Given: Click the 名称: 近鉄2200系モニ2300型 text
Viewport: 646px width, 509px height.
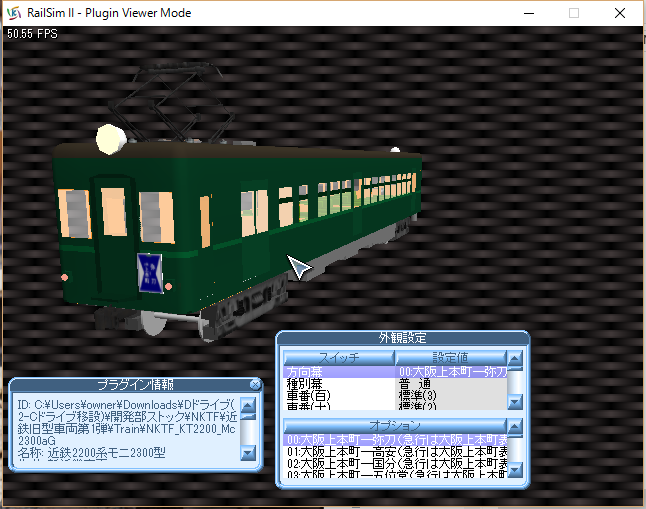Looking at the screenshot, I should click(91, 453).
